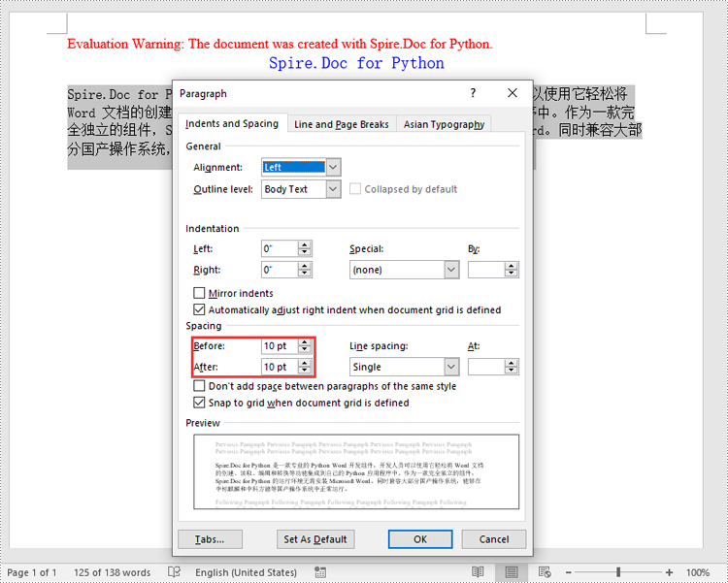Viewport: 728px width, 583px height.
Task: Select the Indents and Spacing tab
Action: (232, 123)
